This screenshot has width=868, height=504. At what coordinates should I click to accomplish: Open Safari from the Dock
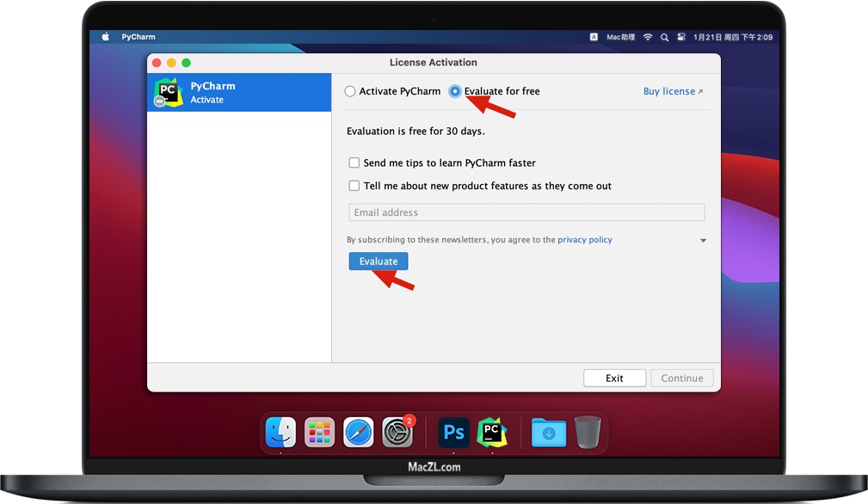point(358,432)
